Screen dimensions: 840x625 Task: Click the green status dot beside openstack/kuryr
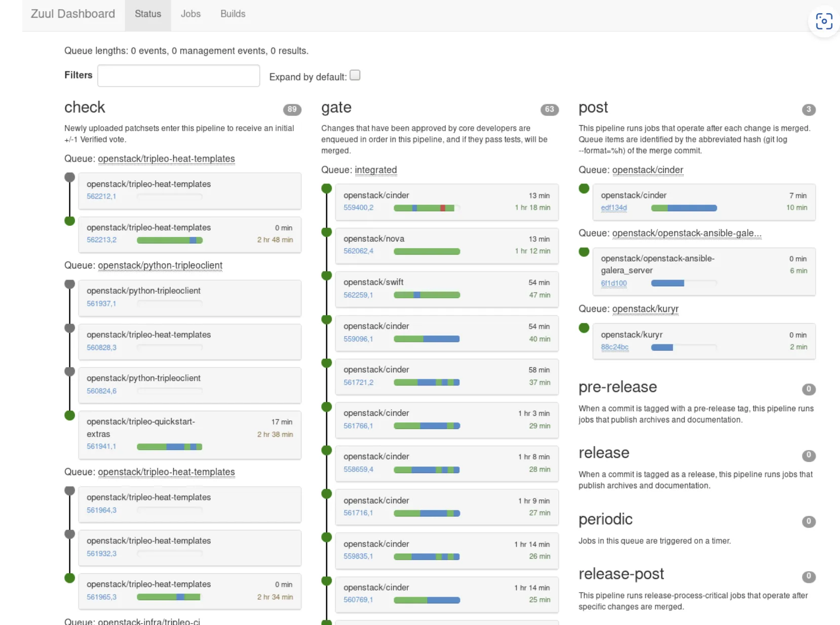coord(584,328)
